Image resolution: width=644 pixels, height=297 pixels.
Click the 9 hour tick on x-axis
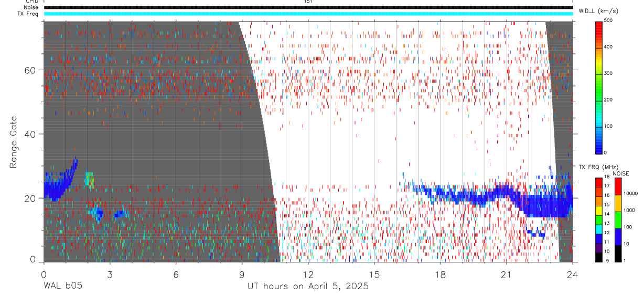click(242, 274)
